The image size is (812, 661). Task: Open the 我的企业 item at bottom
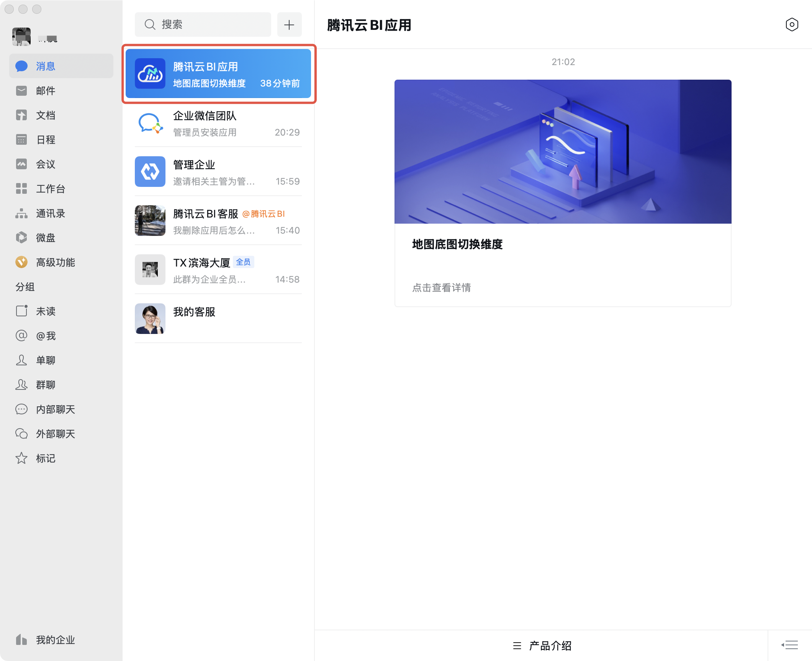point(55,640)
